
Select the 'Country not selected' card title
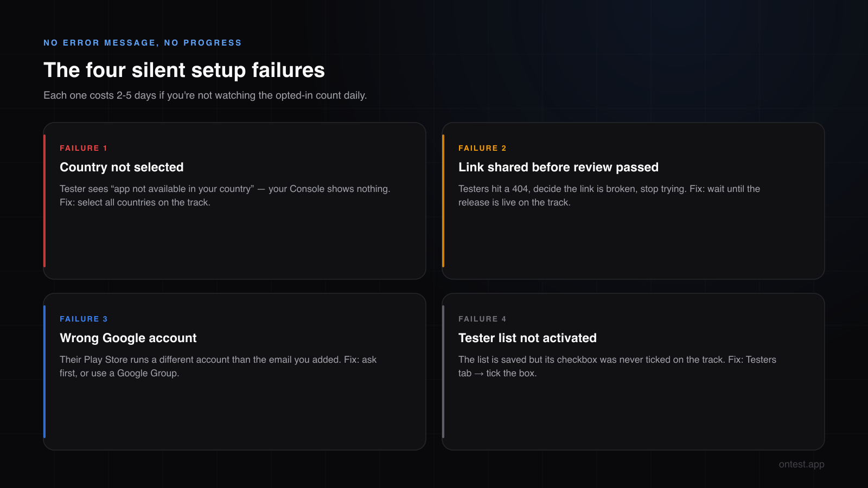tap(122, 167)
